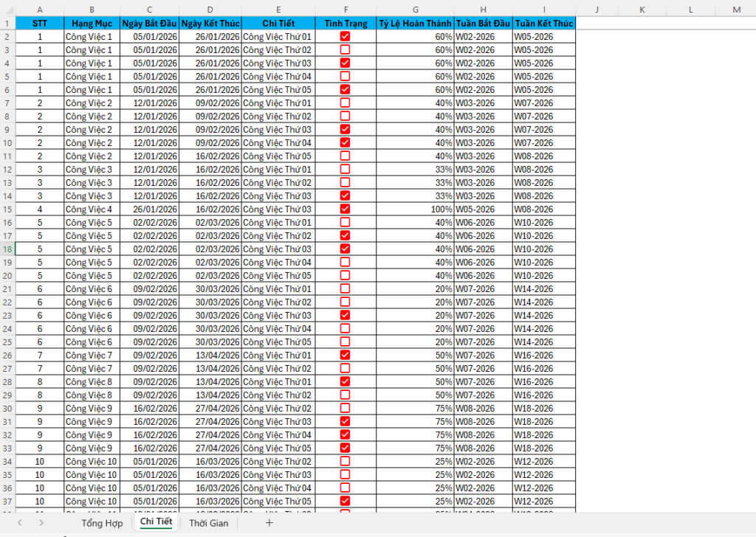Switch to the Tổng Hợp sheet tab
Image resolution: width=756 pixels, height=537 pixels.
(102, 523)
